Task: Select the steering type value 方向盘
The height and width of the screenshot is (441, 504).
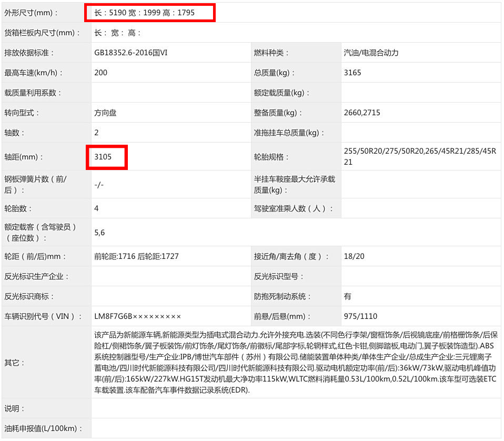Action: [105, 113]
